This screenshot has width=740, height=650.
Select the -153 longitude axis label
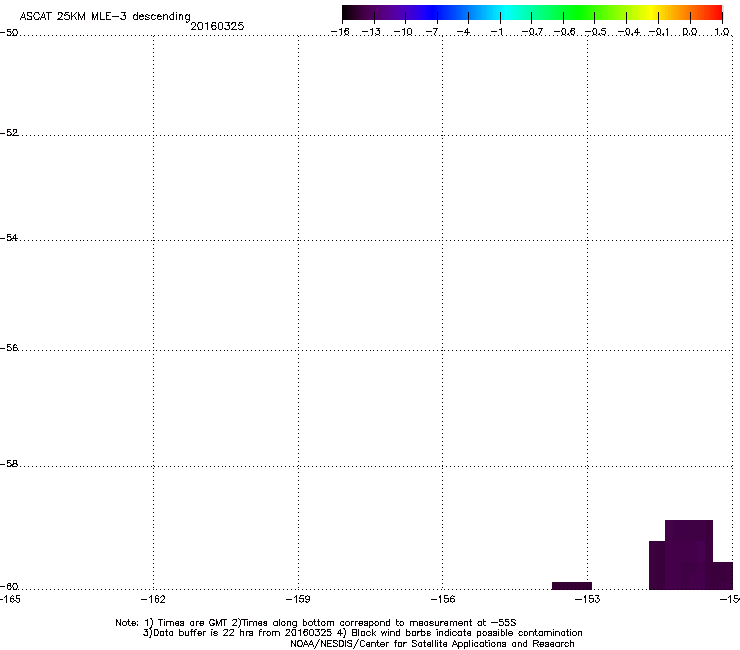(588, 599)
